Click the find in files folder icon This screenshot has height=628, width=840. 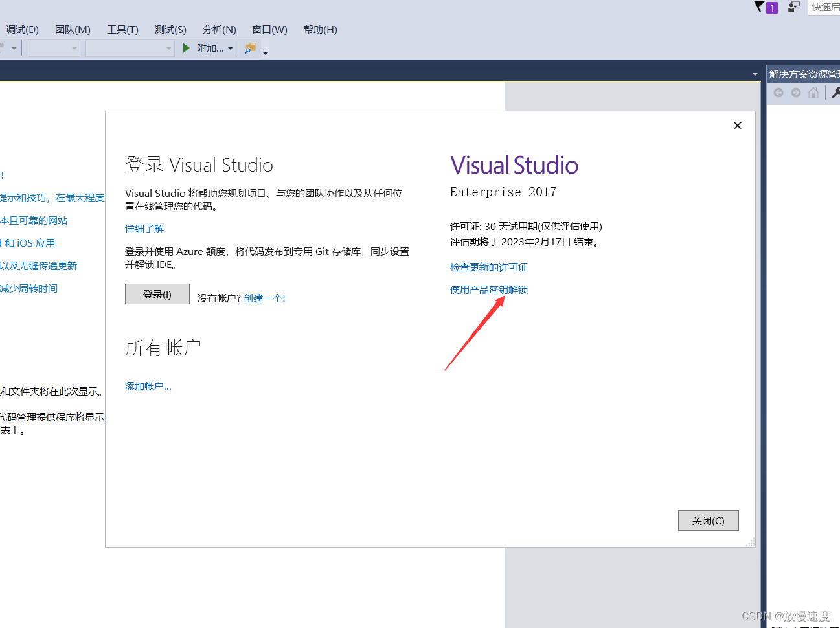pos(250,48)
